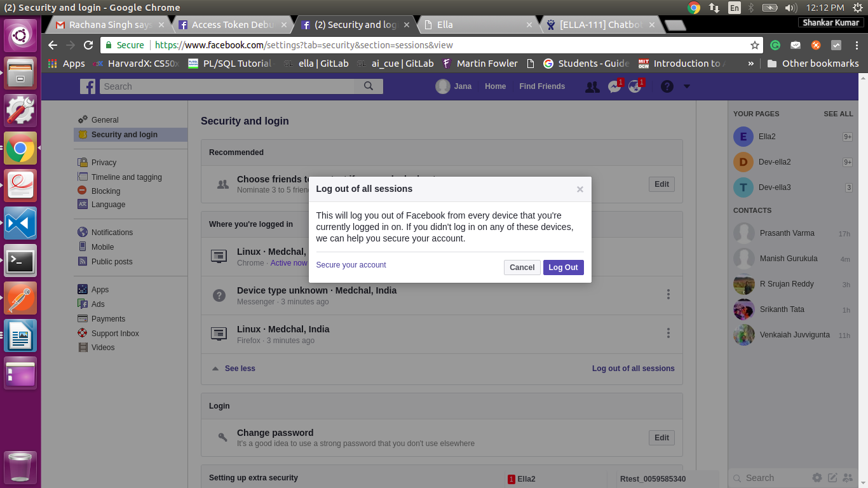The height and width of the screenshot is (488, 868).
Task: Expand hidden bookmarks chevron
Action: pyautogui.click(x=751, y=64)
